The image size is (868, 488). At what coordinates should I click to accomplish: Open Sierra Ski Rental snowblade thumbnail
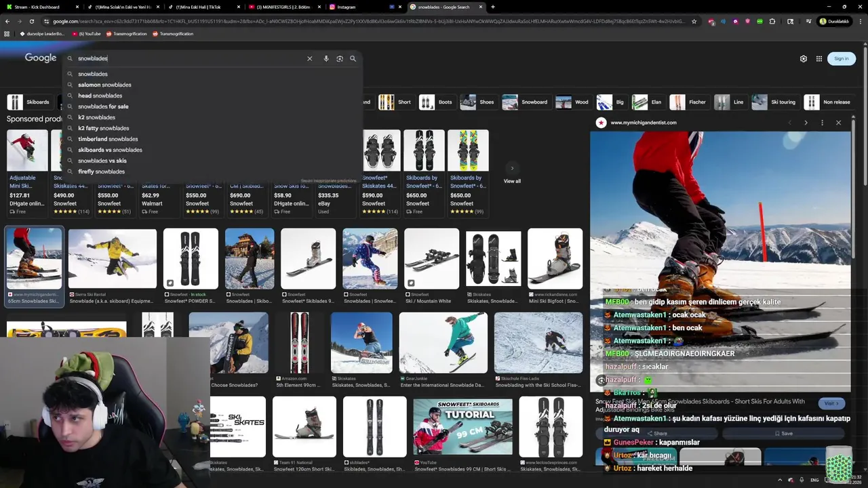coord(112,259)
